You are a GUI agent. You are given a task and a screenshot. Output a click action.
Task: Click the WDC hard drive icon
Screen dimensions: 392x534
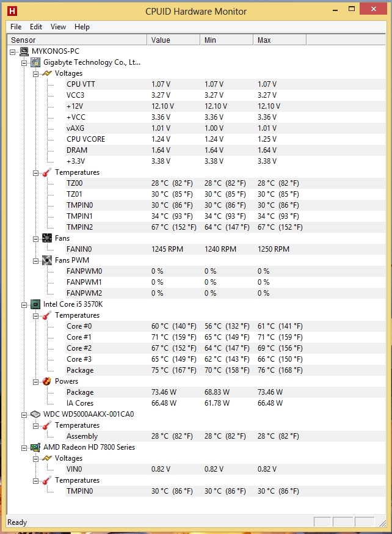[x=35, y=414]
